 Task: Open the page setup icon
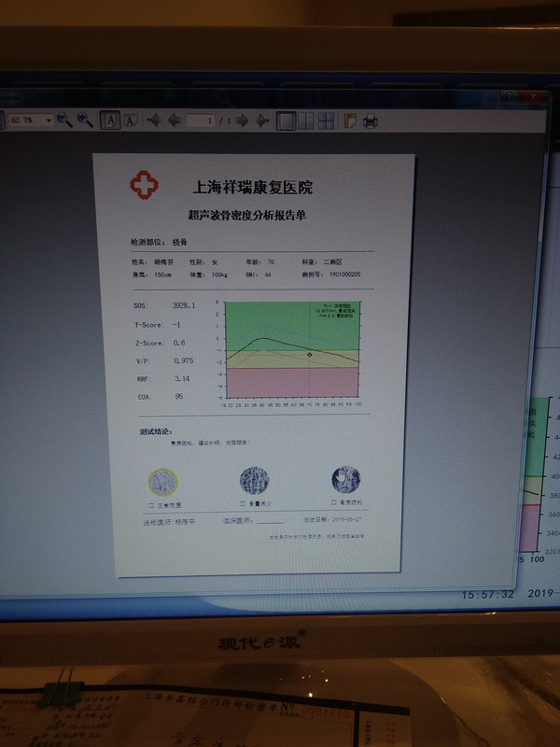click(350, 121)
